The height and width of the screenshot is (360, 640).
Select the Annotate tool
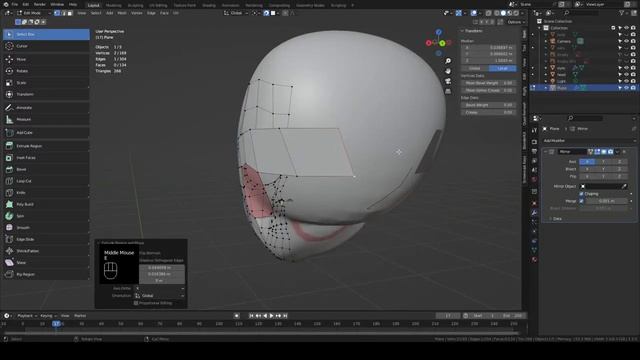tap(46, 108)
